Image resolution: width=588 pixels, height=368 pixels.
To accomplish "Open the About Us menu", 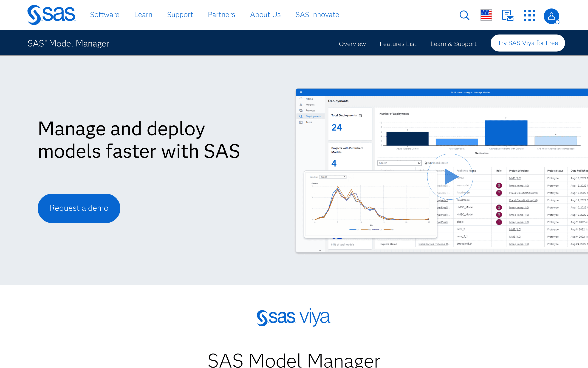I will [x=265, y=14].
